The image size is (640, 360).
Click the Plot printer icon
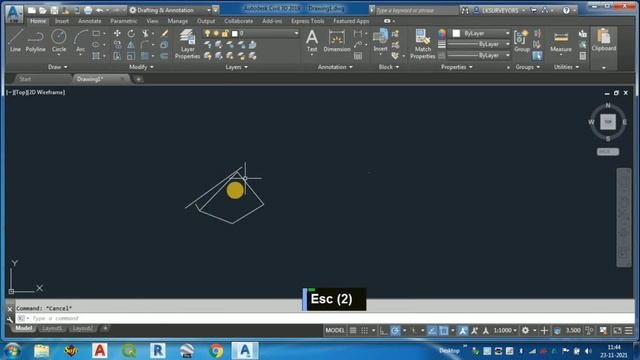point(88,10)
